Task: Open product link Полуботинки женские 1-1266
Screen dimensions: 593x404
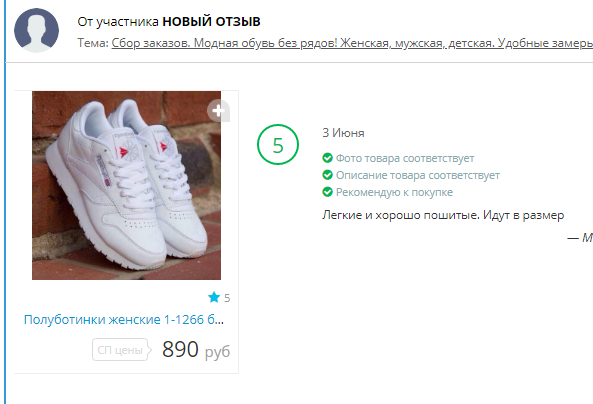Action: click(x=124, y=320)
